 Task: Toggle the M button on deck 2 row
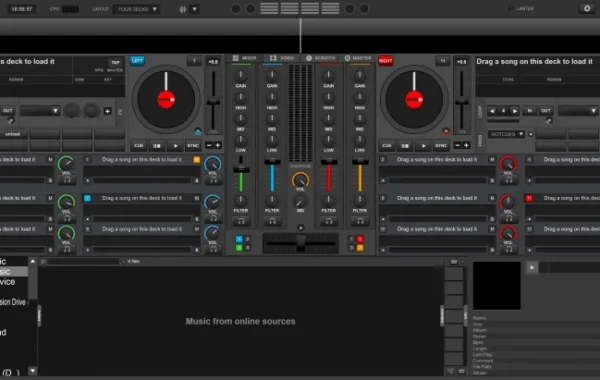492,159
